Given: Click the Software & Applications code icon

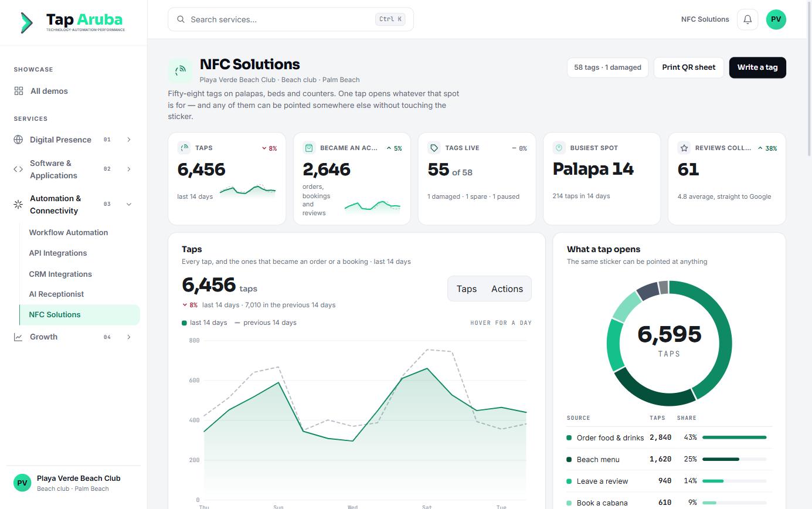Looking at the screenshot, I should [18, 169].
